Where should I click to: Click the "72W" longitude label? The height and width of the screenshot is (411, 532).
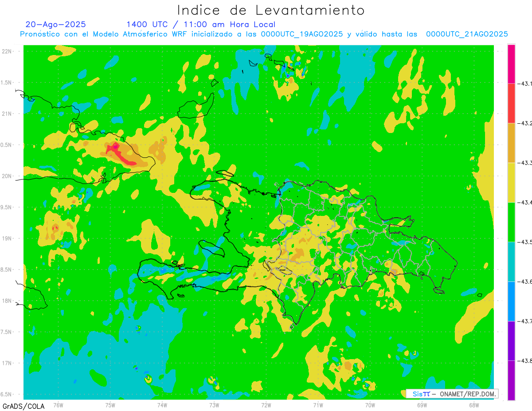tap(266, 405)
